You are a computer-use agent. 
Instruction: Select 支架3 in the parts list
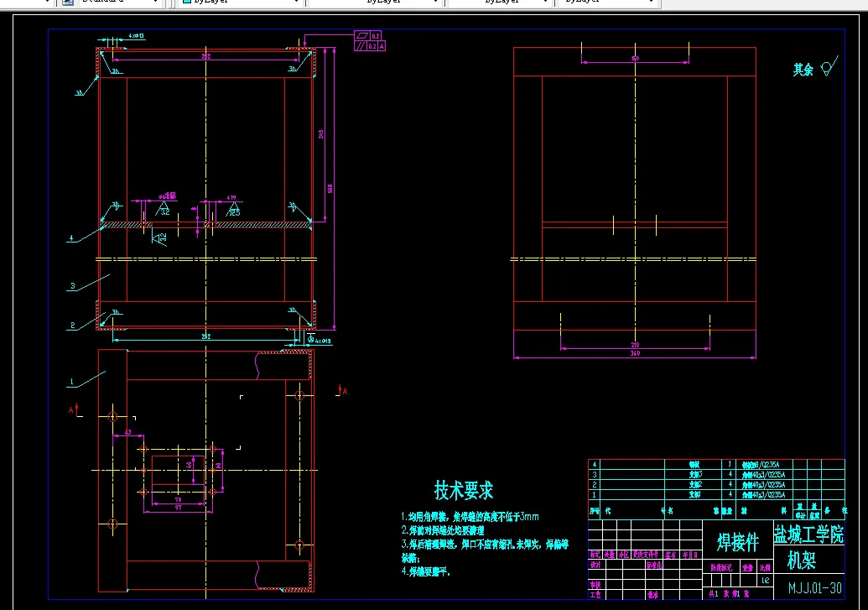(695, 475)
